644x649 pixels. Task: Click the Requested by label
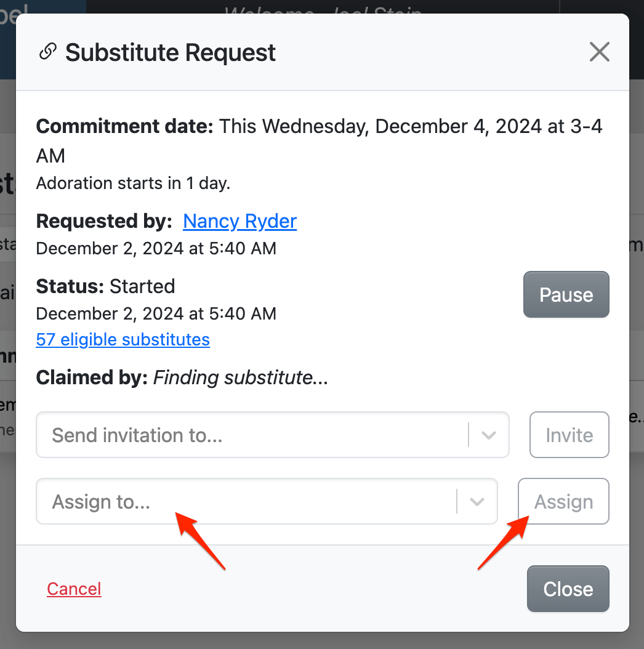coord(104,221)
